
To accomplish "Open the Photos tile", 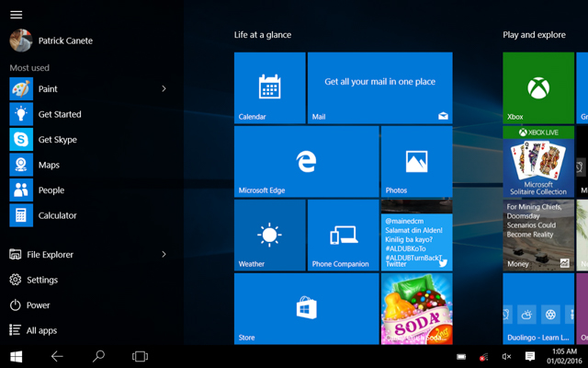I will (416, 162).
